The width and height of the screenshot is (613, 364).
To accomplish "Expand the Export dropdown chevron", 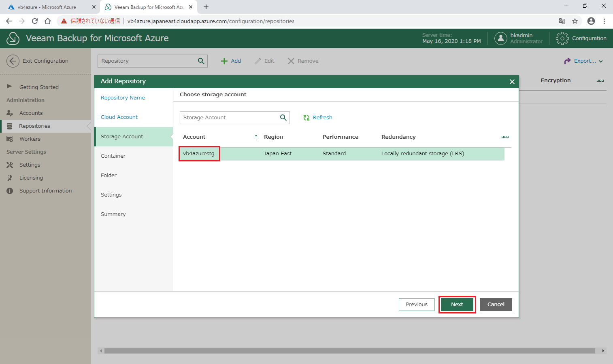I will pos(601,61).
